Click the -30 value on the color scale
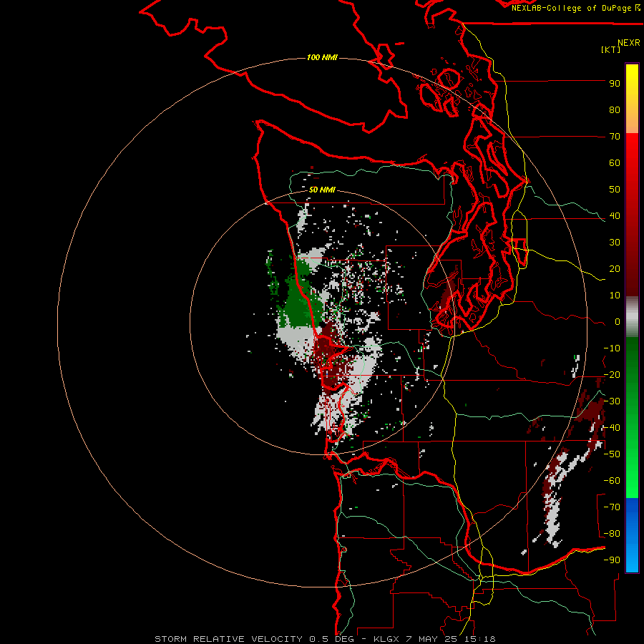 (x=612, y=401)
